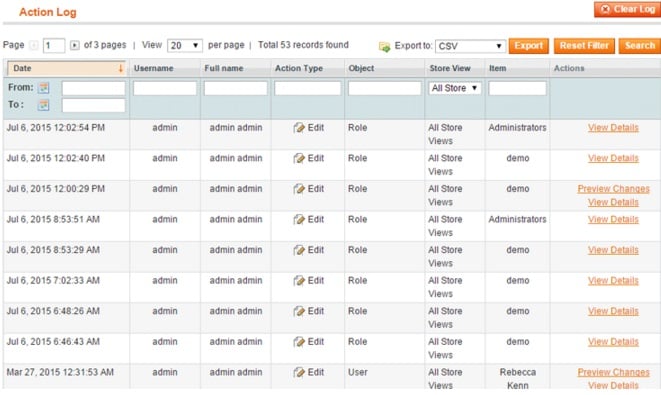661x395 pixels.
Task: Click edit icon in 6:46:43 AM row
Action: 299,342
